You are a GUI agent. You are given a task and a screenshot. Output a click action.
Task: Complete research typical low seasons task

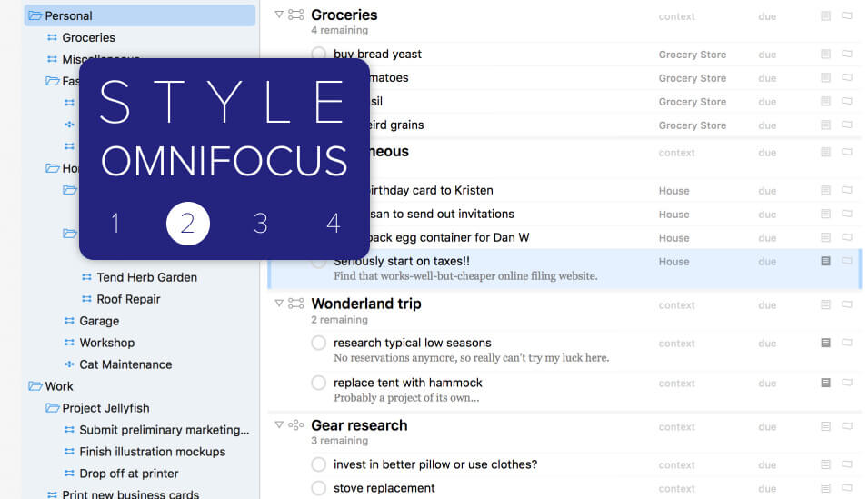[x=318, y=343]
